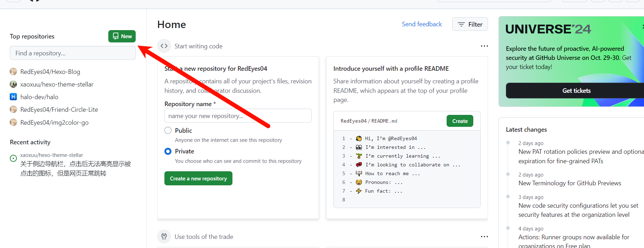Open RedEyes04/Hexo-Blog repository avatar icon
644x248 pixels.
tap(13, 72)
